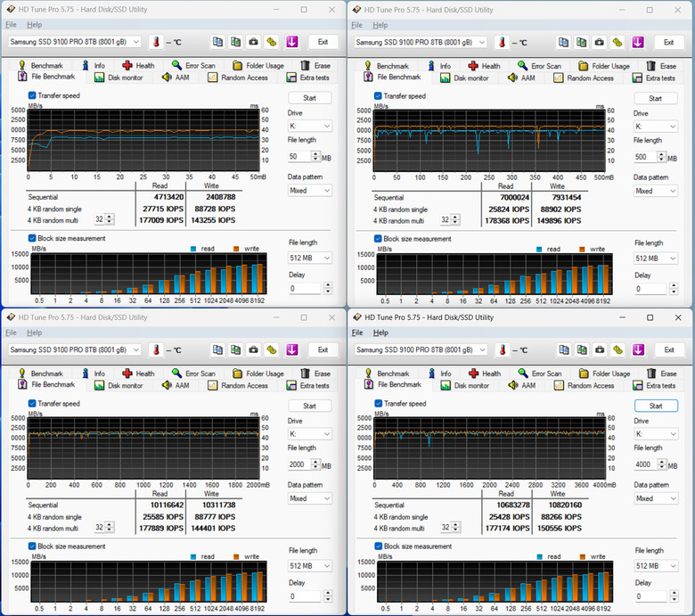Disable Transfer speed in the 2000 MB window
The height and width of the screenshot is (616, 695).
click(x=32, y=403)
